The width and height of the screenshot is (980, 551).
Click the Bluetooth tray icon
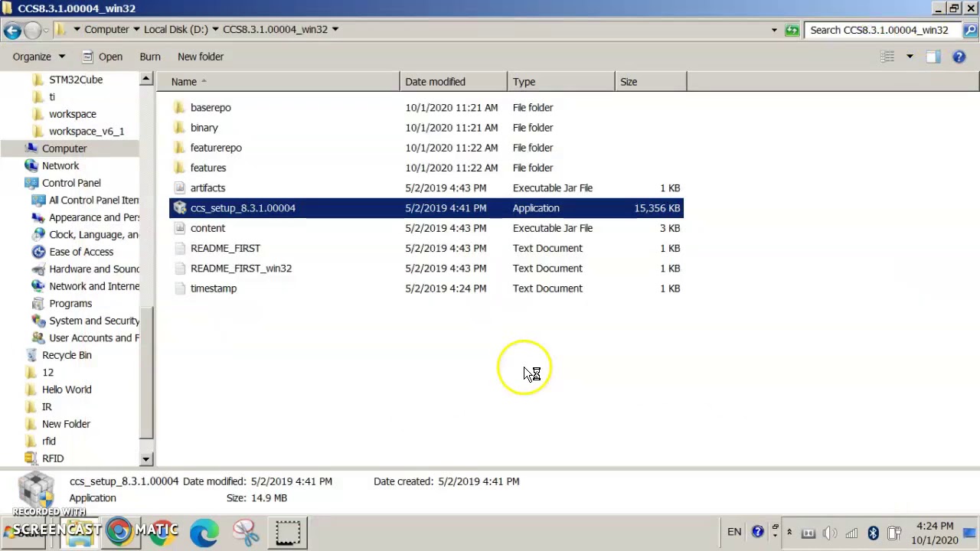pos(873,533)
